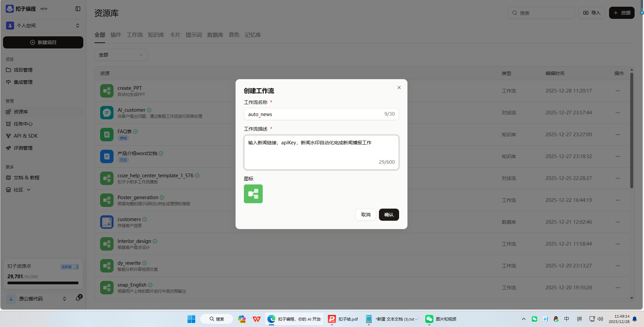
Task: Click the workflow icon thumbnail in the dialog
Action: 253,194
